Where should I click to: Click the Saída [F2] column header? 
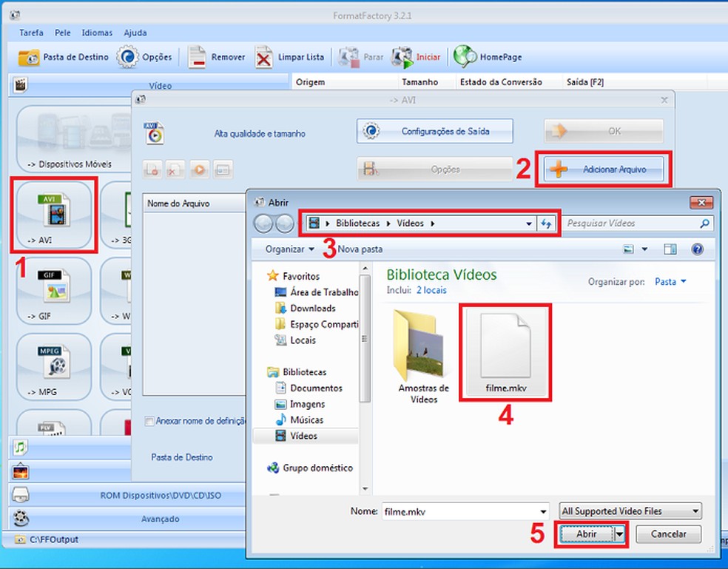pos(634,82)
